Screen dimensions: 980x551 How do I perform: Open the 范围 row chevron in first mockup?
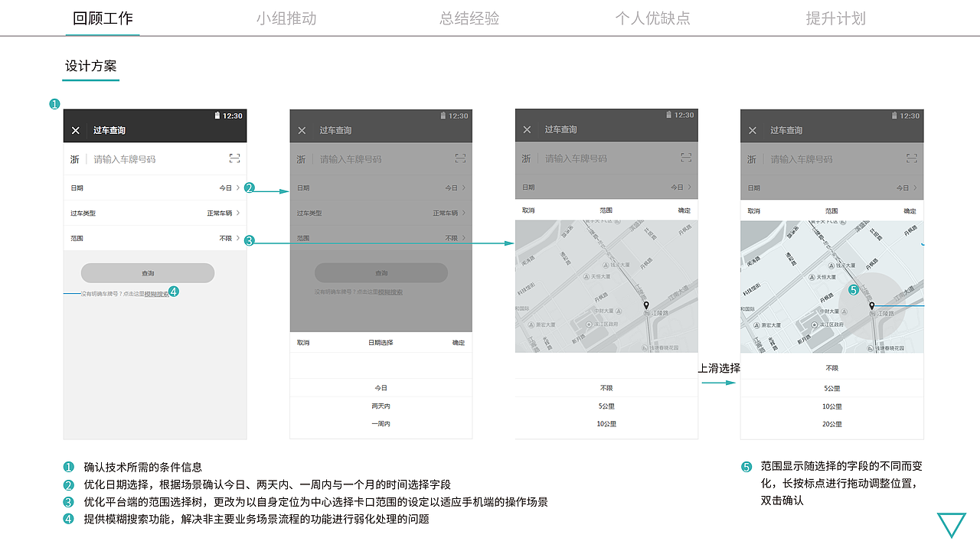238,238
